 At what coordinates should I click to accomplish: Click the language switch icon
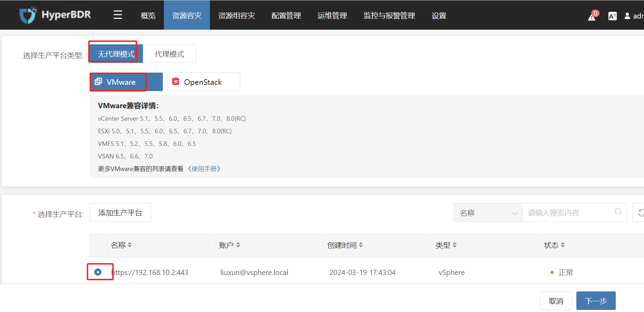(x=613, y=16)
